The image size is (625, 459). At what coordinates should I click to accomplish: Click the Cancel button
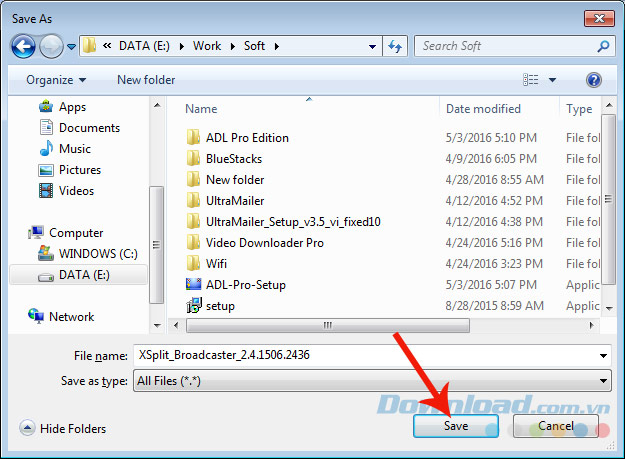(556, 426)
